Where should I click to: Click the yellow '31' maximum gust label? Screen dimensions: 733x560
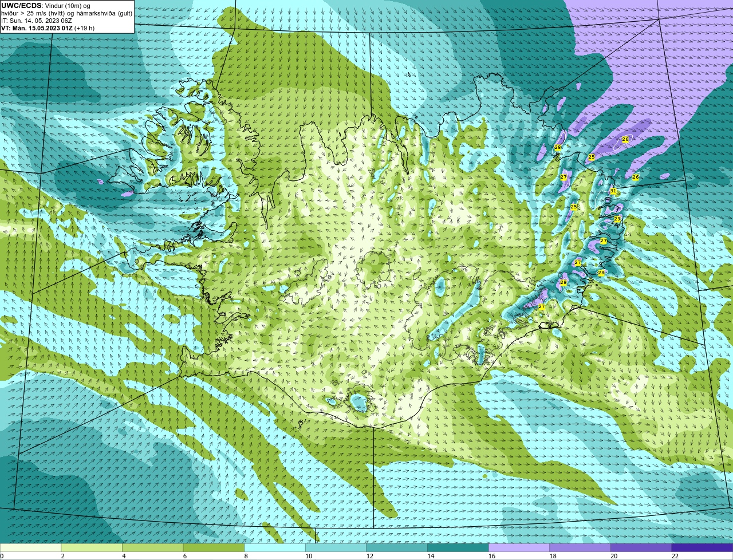(613, 191)
